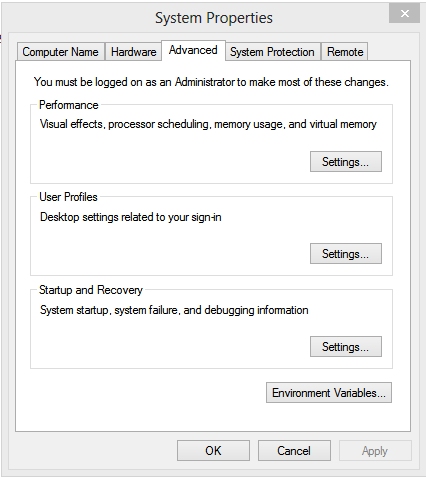Confirm changes with the OK button
The height and width of the screenshot is (478, 426).
coord(213,451)
